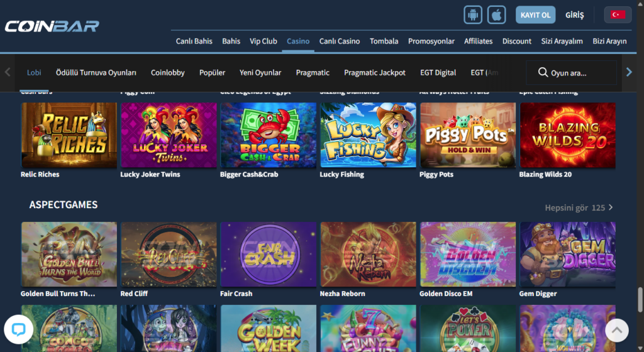The height and width of the screenshot is (352, 644).
Task: Select the Pragmatic Jackpot category tab
Action: [375, 73]
